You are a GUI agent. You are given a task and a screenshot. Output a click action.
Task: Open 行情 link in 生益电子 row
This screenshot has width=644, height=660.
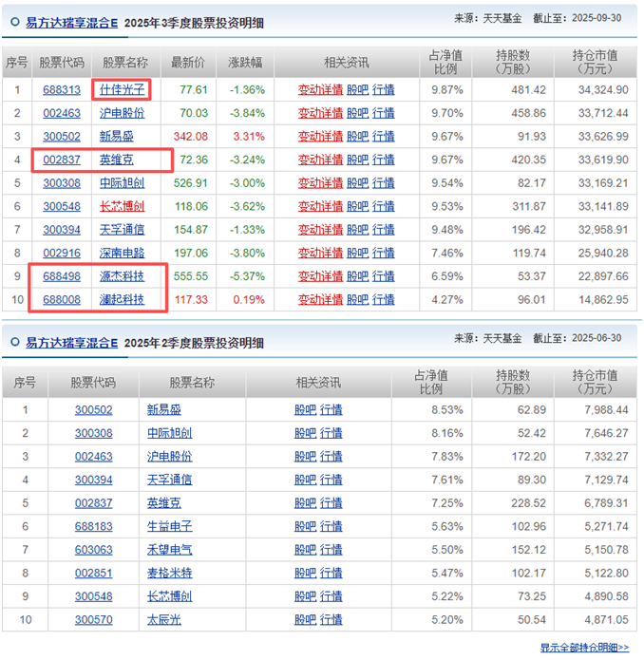coord(331,526)
